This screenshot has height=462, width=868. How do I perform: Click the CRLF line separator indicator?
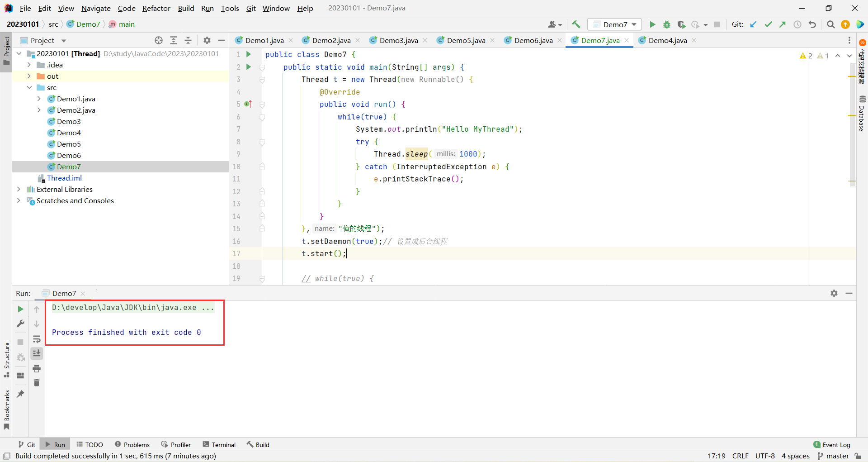point(741,456)
